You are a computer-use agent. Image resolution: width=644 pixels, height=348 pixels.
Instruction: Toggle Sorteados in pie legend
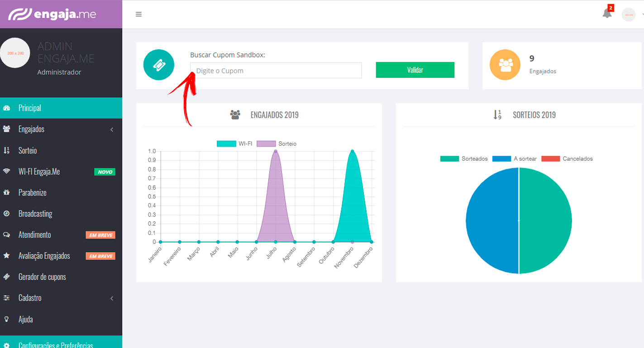tap(464, 159)
